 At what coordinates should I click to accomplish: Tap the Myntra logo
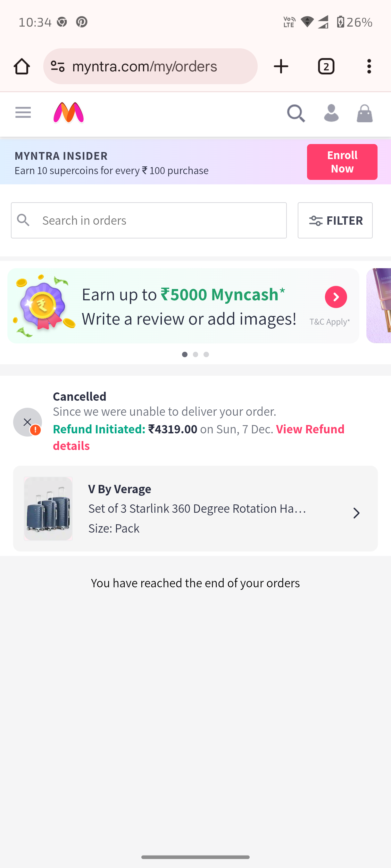tap(69, 113)
